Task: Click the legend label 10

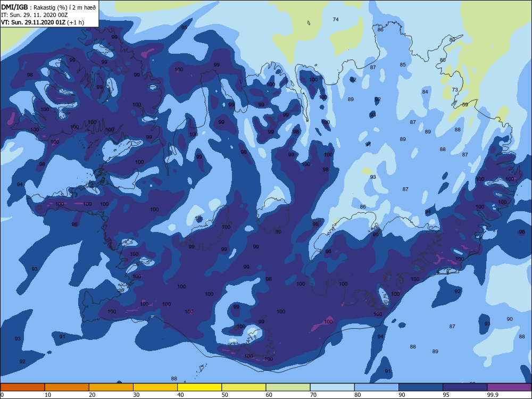Action: click(48, 395)
